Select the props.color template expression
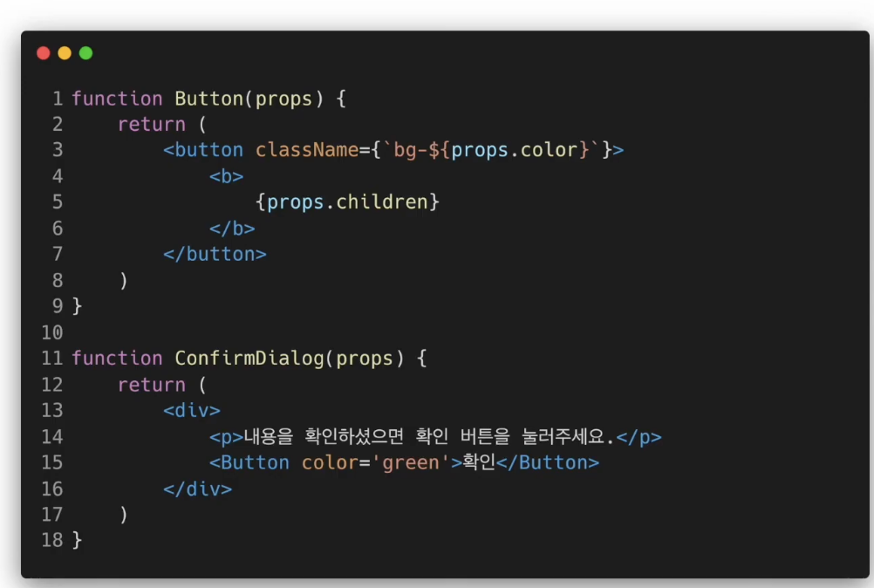Viewport: 874px width, 588px height. 506,149
